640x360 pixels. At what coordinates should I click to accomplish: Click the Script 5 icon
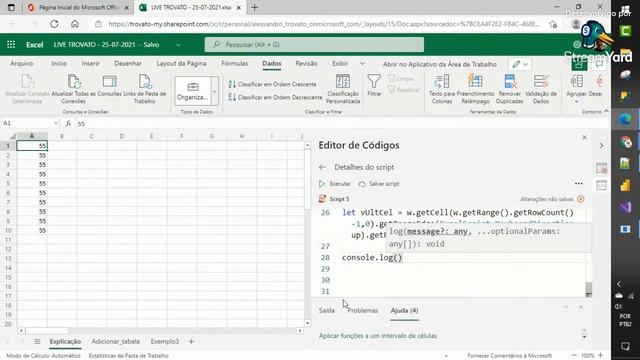(x=322, y=199)
